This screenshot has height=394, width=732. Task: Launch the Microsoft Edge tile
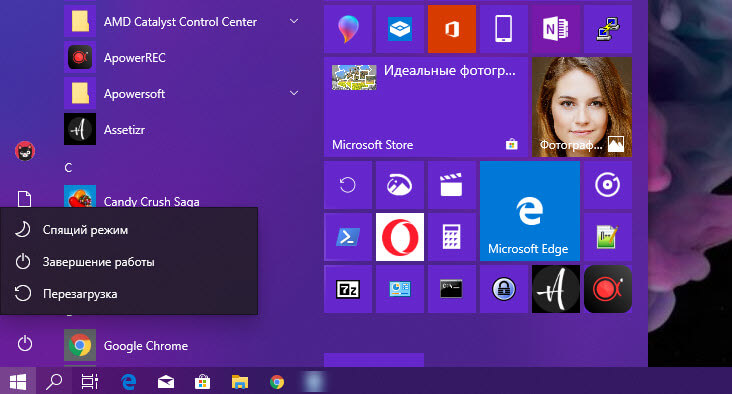coord(530,211)
